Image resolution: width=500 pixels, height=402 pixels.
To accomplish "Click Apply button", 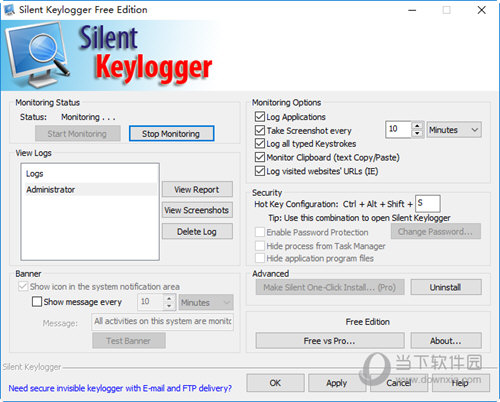I will (337, 383).
